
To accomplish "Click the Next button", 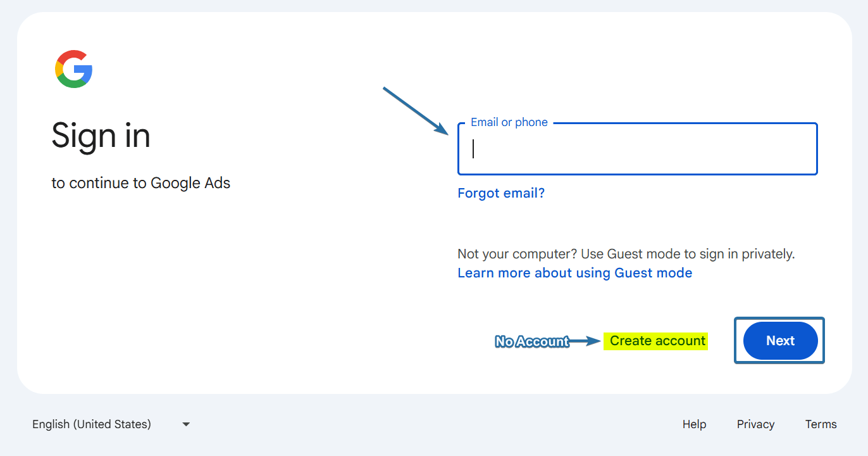I will tap(779, 340).
